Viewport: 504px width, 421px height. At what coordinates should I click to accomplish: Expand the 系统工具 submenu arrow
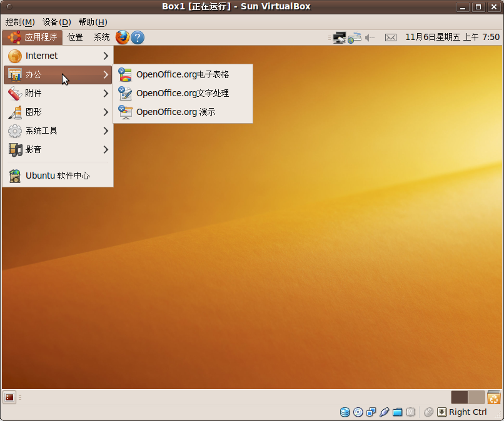click(x=106, y=131)
